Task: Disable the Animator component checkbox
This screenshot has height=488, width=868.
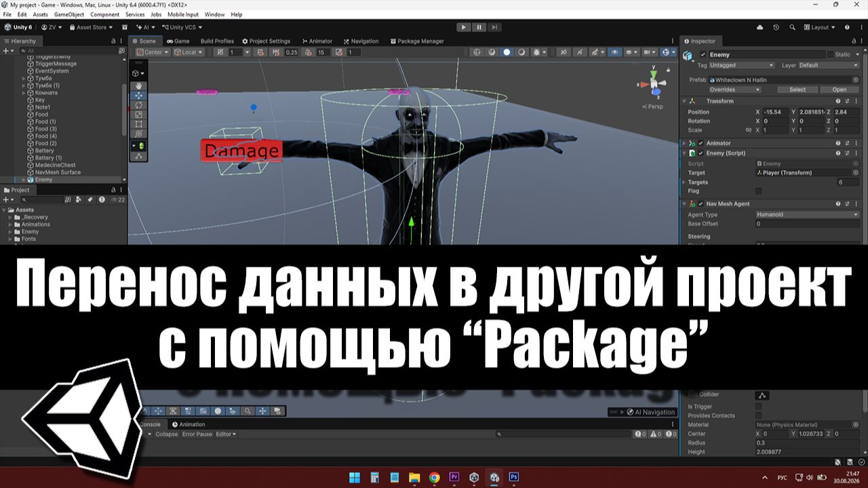Action: 701,143
